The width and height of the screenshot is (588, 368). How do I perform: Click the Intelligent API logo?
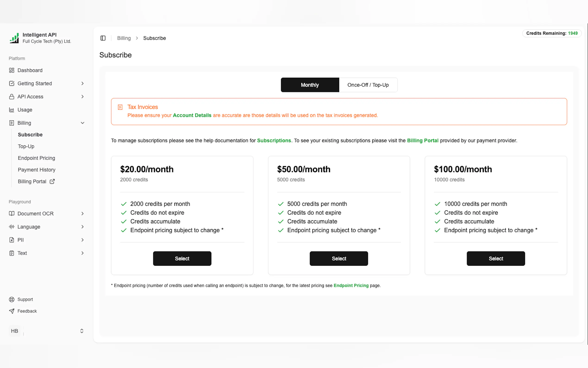pos(14,38)
